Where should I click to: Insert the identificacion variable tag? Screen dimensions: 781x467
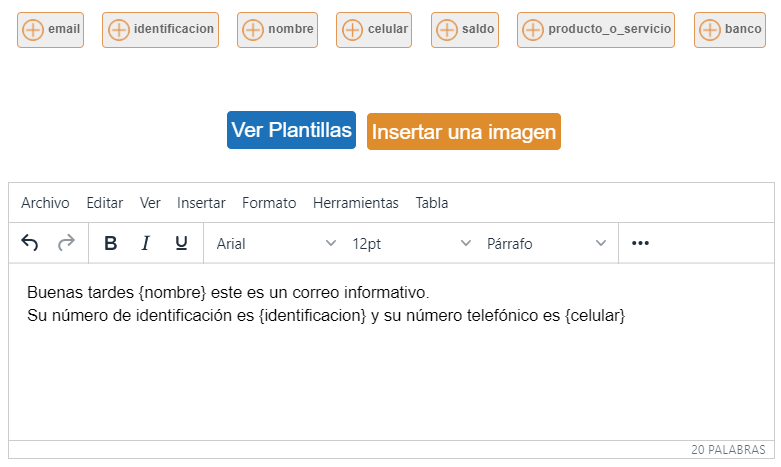(160, 30)
